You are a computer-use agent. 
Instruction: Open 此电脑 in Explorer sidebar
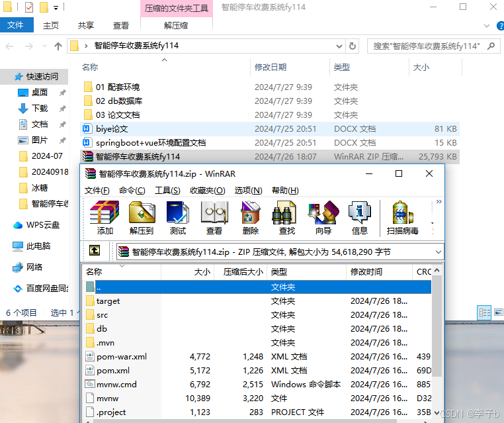pos(32,246)
